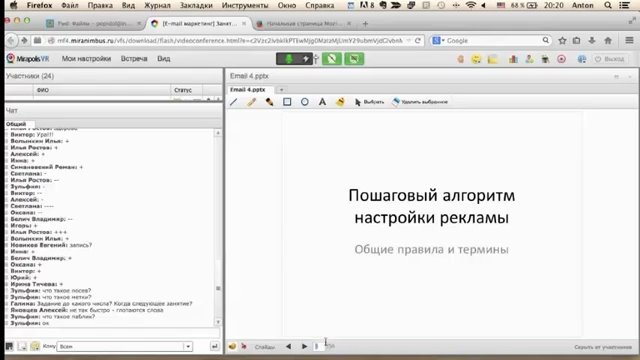Toggle the green muted-camera button
Image resolution: width=640 pixels, height=360 pixels.
pyautogui.click(x=332, y=59)
